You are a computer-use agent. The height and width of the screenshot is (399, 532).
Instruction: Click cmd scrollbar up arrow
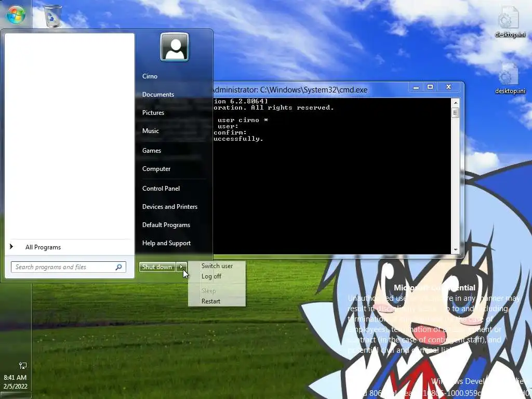pyautogui.click(x=455, y=102)
